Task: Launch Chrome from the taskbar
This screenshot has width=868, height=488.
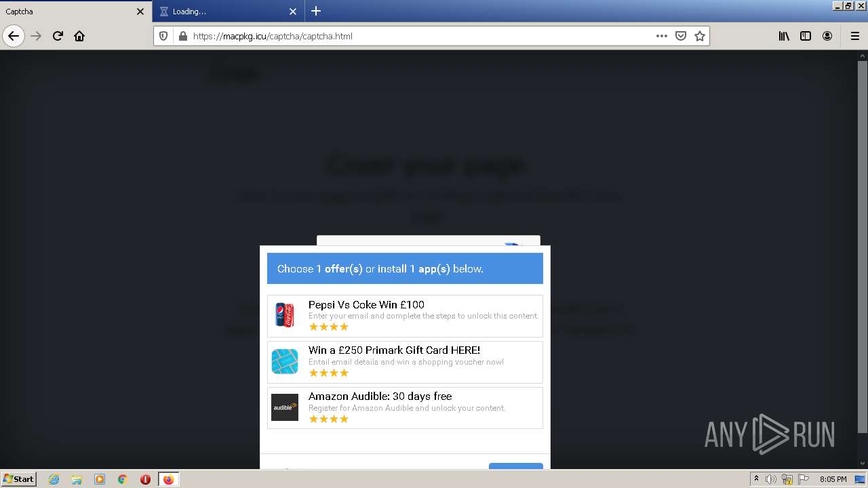Action: point(123,479)
